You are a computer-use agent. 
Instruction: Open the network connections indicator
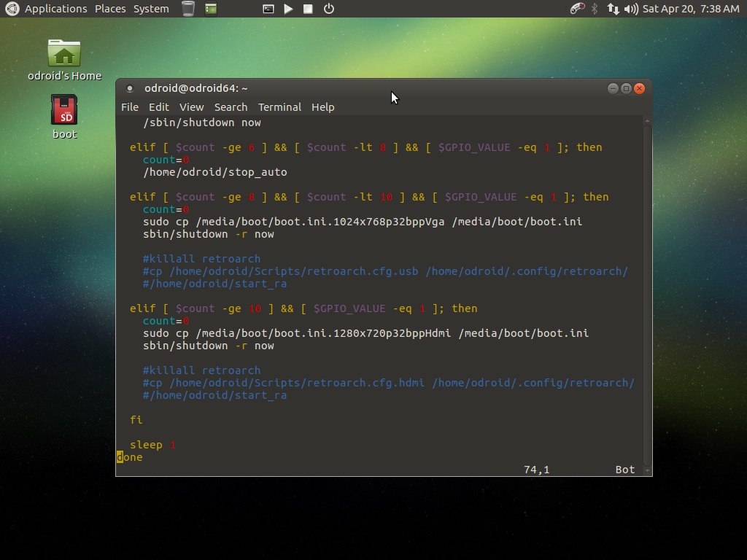[x=613, y=9]
